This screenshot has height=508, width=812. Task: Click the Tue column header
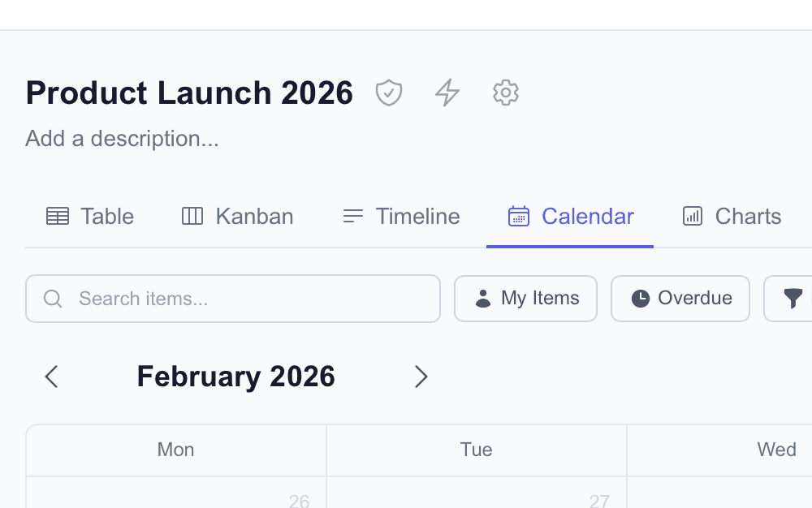[477, 450]
